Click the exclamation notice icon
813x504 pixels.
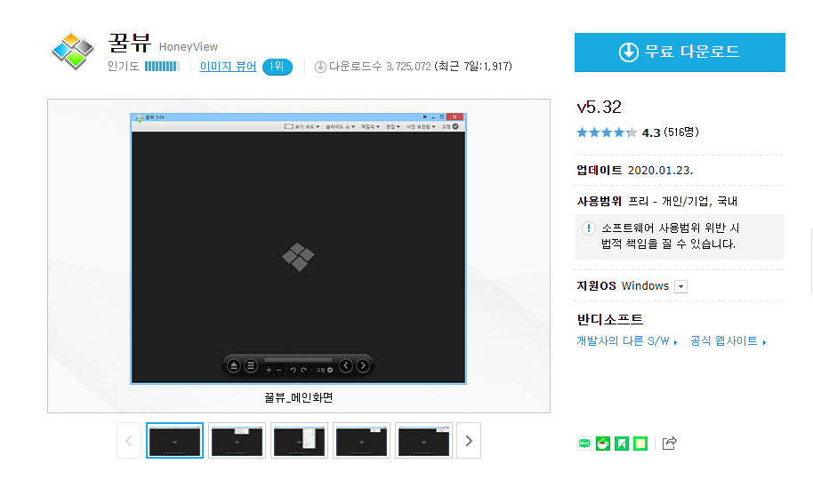pyautogui.click(x=588, y=228)
